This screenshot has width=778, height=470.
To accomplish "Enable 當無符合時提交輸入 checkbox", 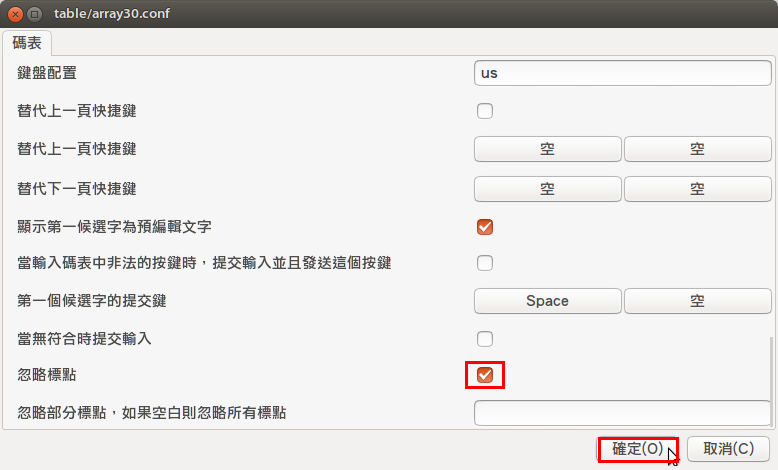I will (485, 339).
